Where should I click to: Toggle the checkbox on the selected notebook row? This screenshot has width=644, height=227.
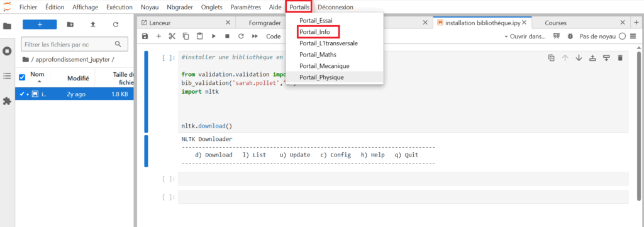pyautogui.click(x=22, y=94)
